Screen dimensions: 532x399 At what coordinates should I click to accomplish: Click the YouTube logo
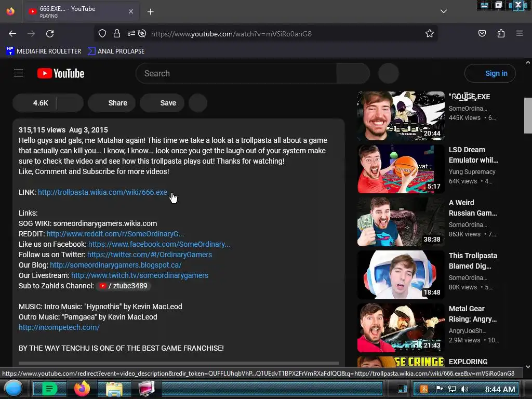tap(61, 73)
